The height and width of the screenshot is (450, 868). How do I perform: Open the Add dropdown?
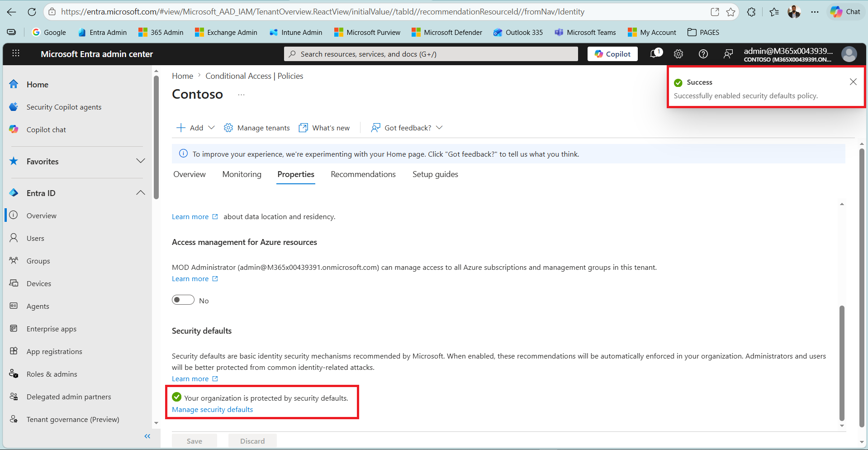tap(195, 128)
